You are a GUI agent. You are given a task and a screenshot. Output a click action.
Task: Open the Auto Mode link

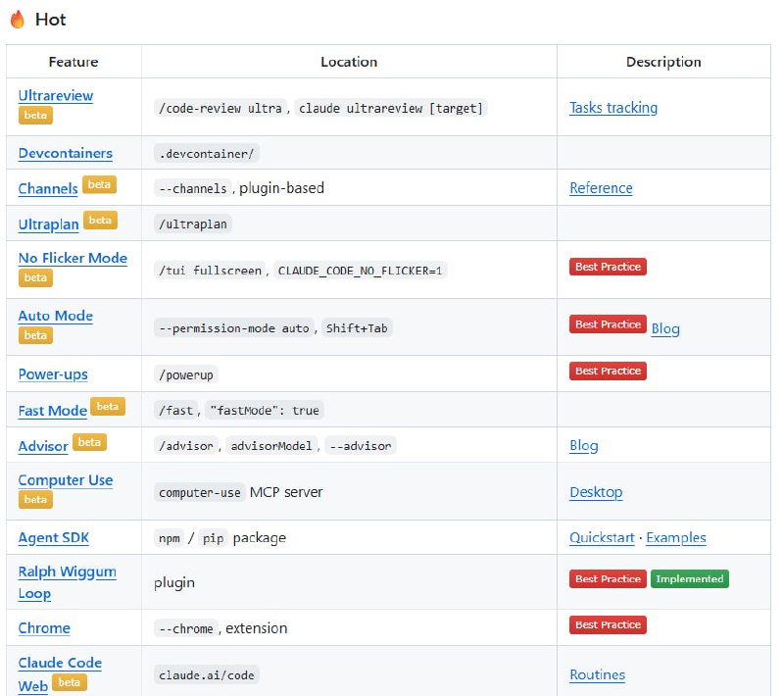(56, 316)
